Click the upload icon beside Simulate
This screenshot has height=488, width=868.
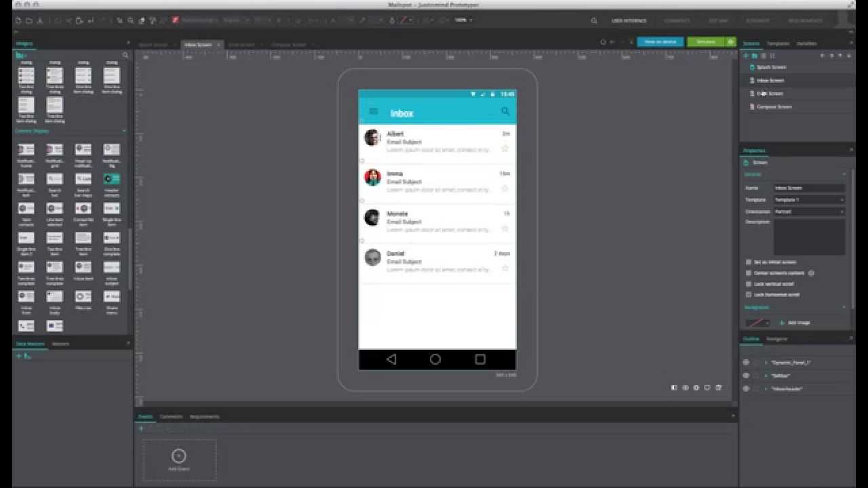pos(731,42)
